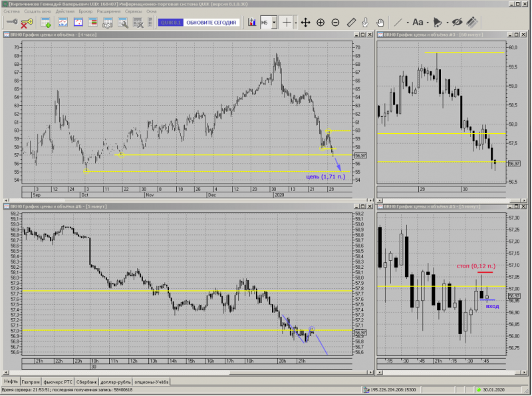Open the Система menu
This screenshot has height=396, width=532.
pyautogui.click(x=11, y=11)
